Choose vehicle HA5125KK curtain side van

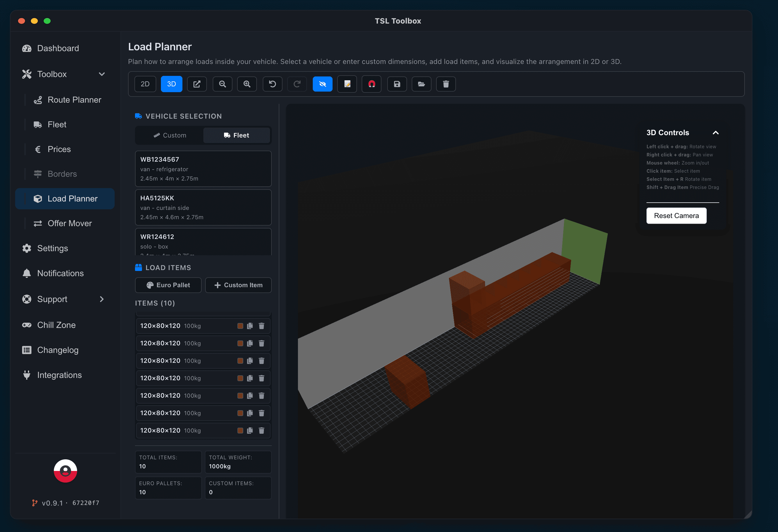pyautogui.click(x=203, y=208)
